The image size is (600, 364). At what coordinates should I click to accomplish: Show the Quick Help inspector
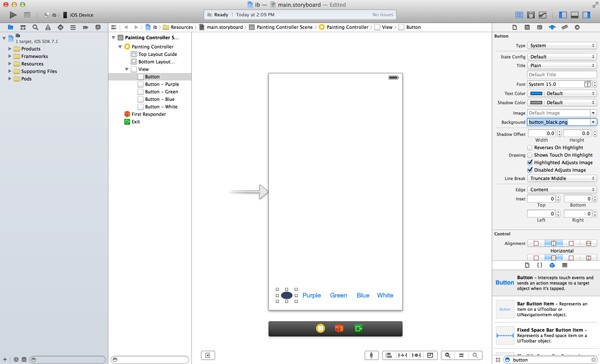(x=527, y=28)
